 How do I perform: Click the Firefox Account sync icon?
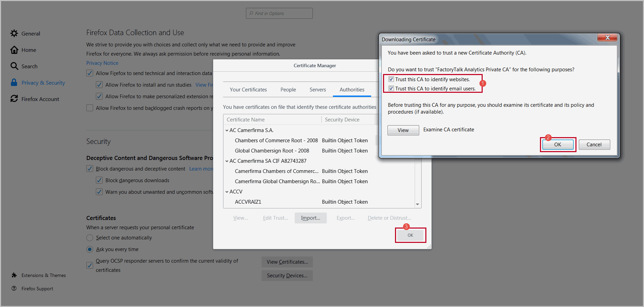[14, 99]
